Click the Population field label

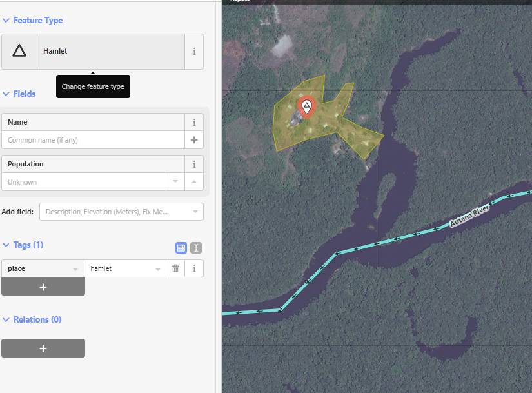coord(25,164)
